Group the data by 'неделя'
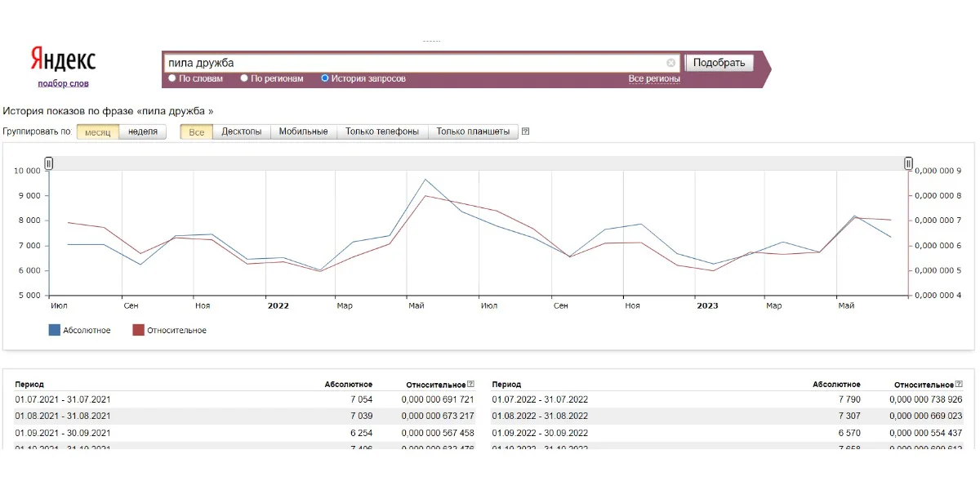 (x=143, y=131)
